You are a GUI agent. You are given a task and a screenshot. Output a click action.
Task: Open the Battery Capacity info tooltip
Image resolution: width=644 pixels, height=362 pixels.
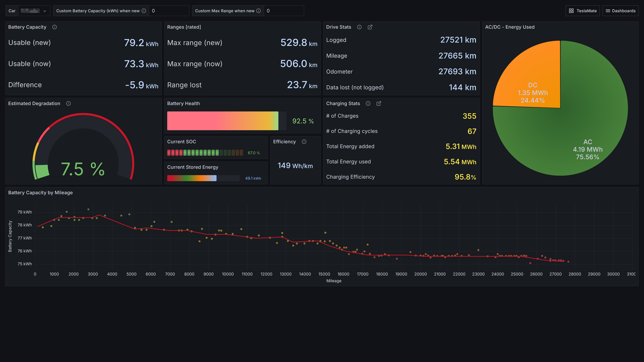(55, 27)
